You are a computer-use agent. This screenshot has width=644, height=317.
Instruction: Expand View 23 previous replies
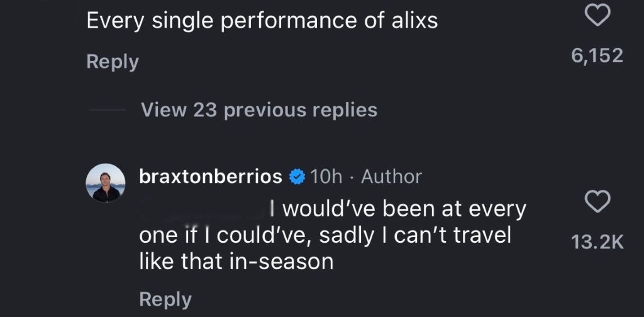tap(259, 110)
